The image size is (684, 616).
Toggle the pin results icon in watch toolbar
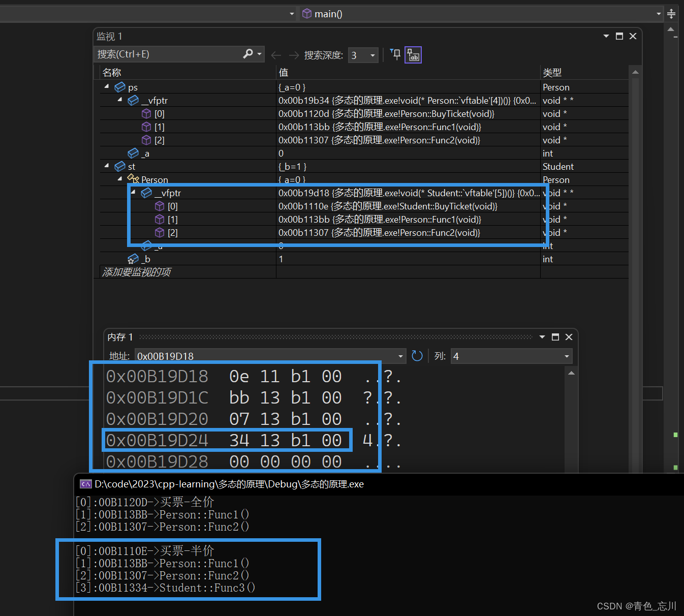coord(395,54)
